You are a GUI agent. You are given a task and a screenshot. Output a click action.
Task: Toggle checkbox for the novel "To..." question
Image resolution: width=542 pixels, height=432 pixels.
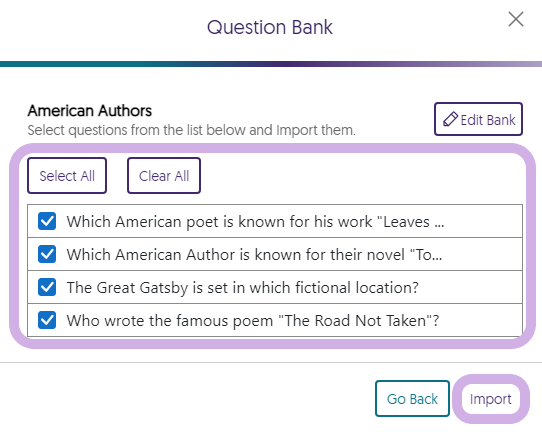[x=47, y=254]
